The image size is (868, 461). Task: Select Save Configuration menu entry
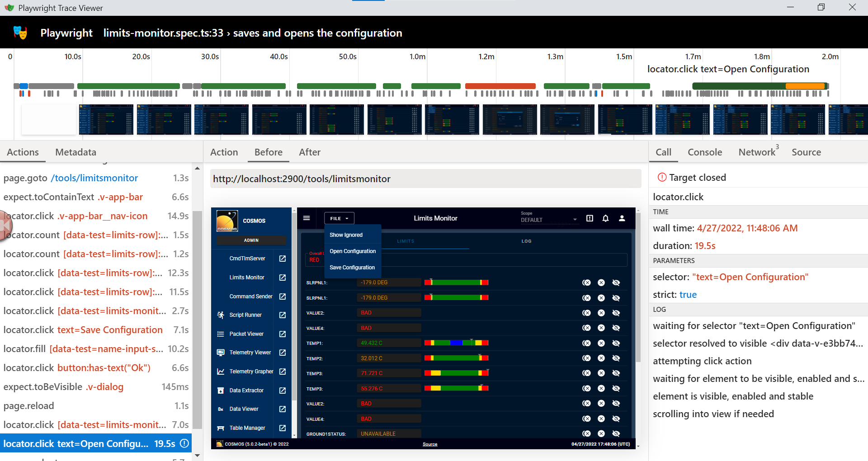[353, 268]
